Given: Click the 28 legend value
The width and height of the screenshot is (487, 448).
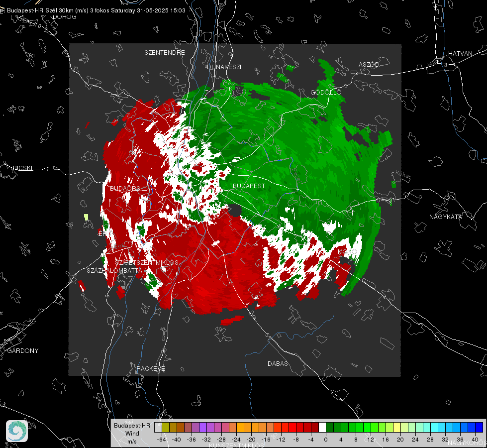Looking at the screenshot, I should (x=430, y=440).
